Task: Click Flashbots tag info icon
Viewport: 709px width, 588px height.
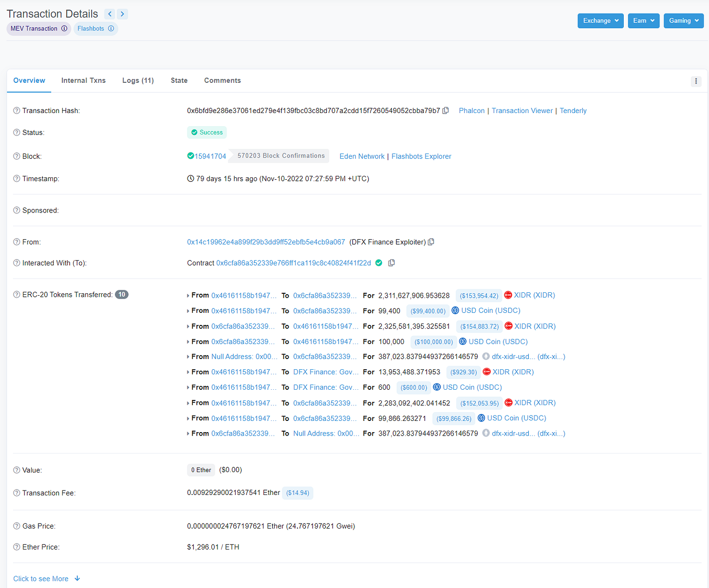Action: (111, 29)
